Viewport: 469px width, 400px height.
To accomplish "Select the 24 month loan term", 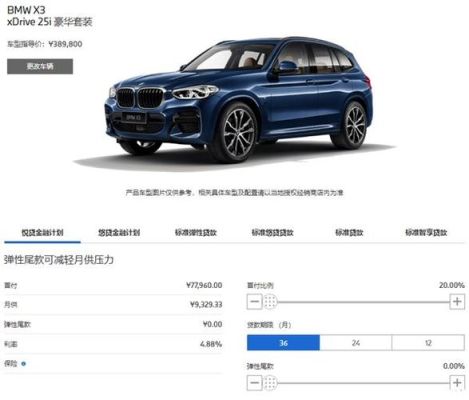I will [356, 343].
